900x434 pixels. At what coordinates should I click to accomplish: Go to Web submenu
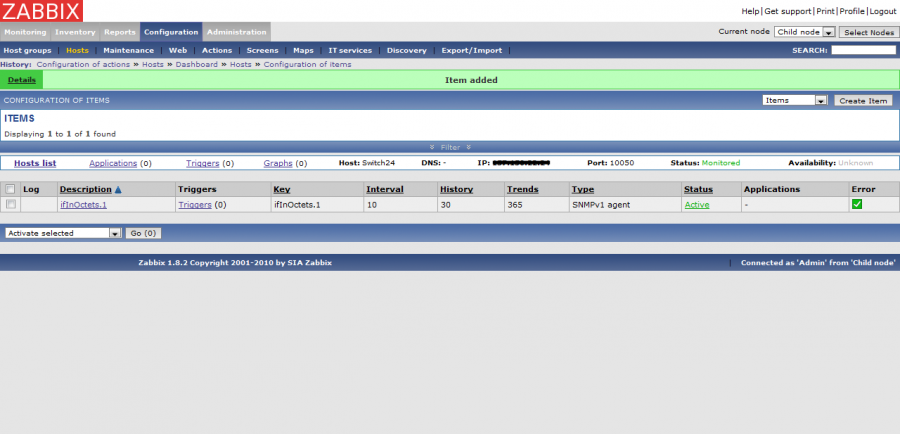[178, 51]
